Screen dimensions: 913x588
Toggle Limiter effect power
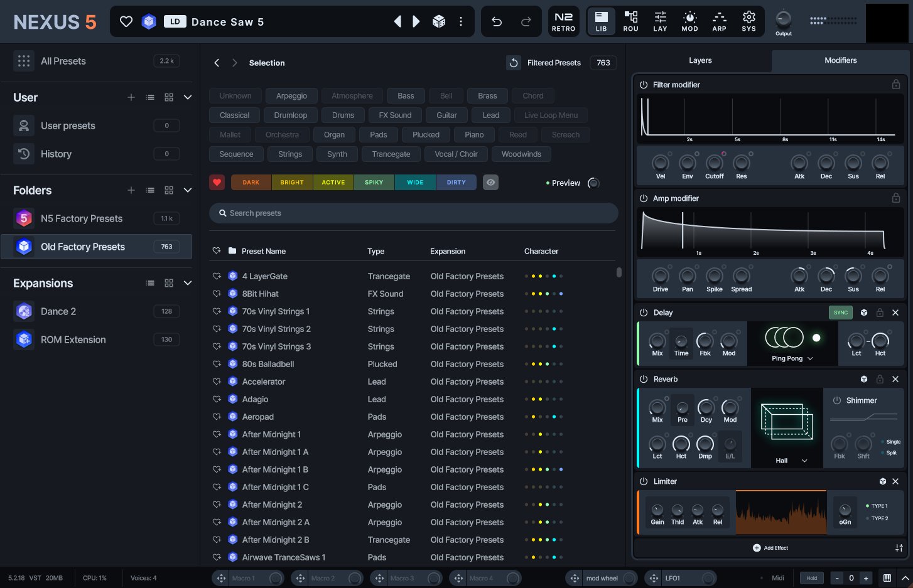[644, 481]
